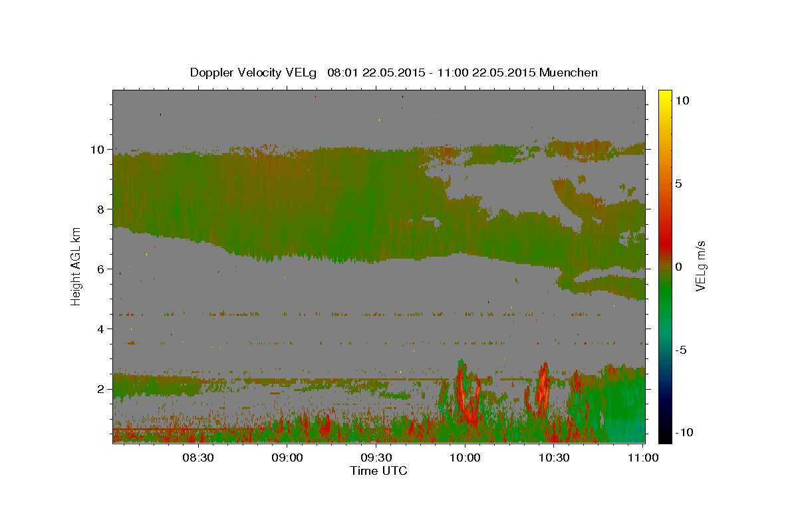Click the height axis label '10'

98,150
